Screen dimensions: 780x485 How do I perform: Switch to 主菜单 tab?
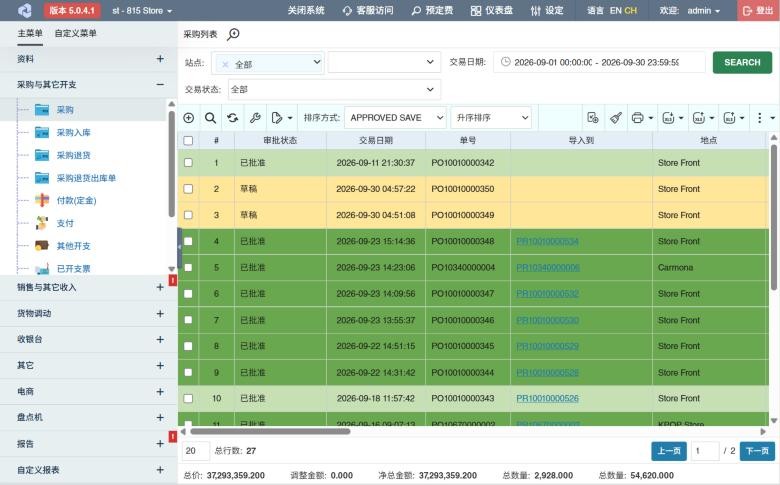30,33
